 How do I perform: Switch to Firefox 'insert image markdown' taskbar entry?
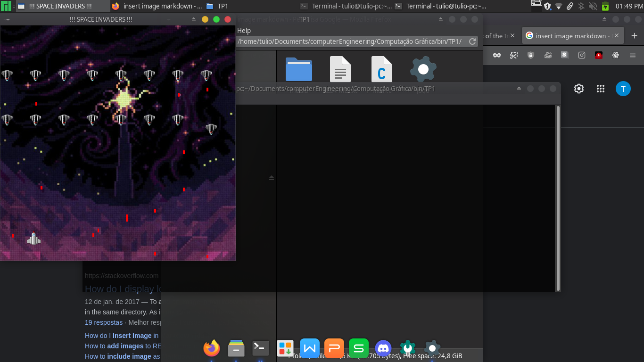[157, 6]
